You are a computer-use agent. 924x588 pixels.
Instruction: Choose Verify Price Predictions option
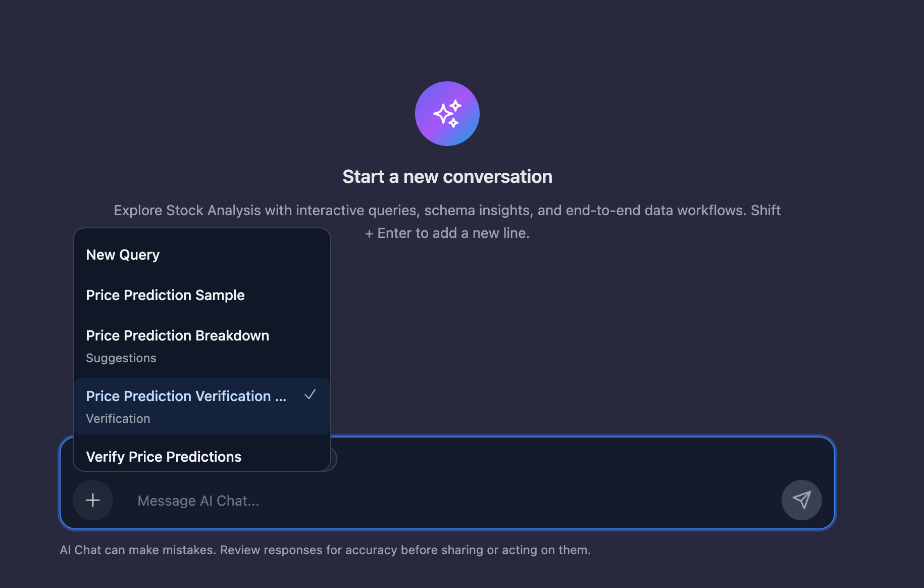[164, 457]
